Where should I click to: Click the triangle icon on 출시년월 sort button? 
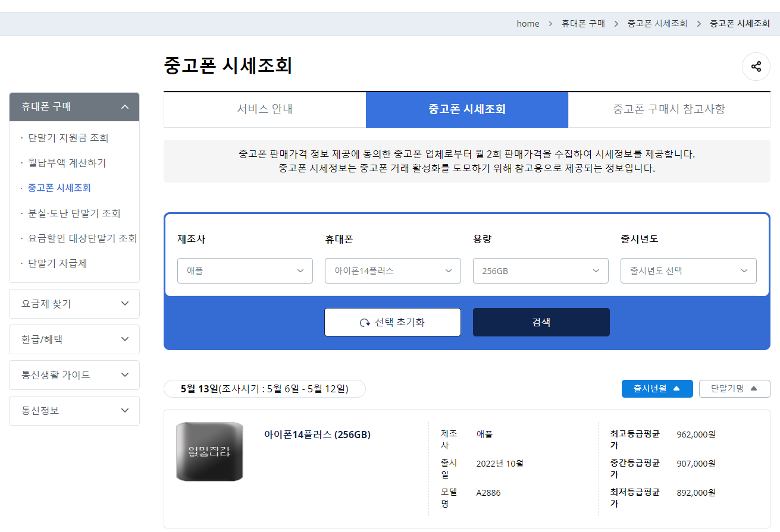(676, 389)
